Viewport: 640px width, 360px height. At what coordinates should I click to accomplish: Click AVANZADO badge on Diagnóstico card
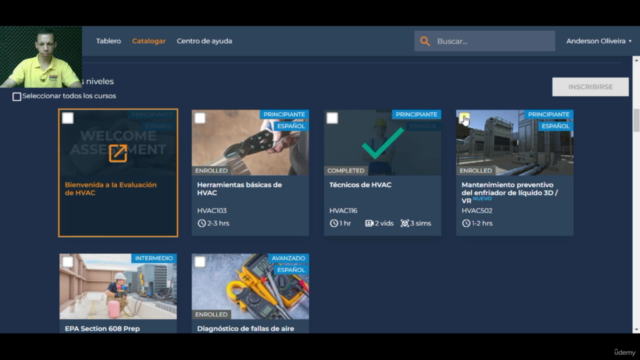coord(288,258)
